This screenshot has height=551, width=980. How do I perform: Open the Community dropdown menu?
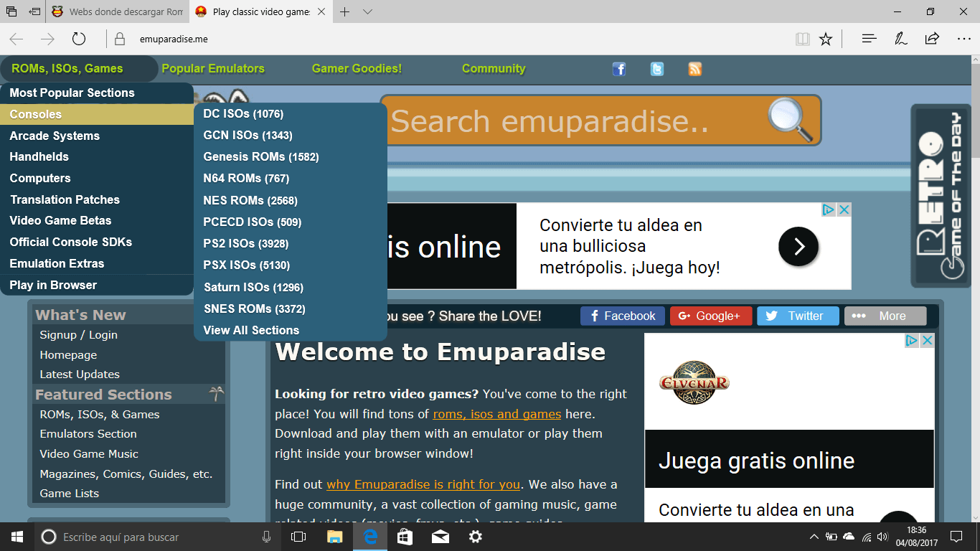coord(494,69)
